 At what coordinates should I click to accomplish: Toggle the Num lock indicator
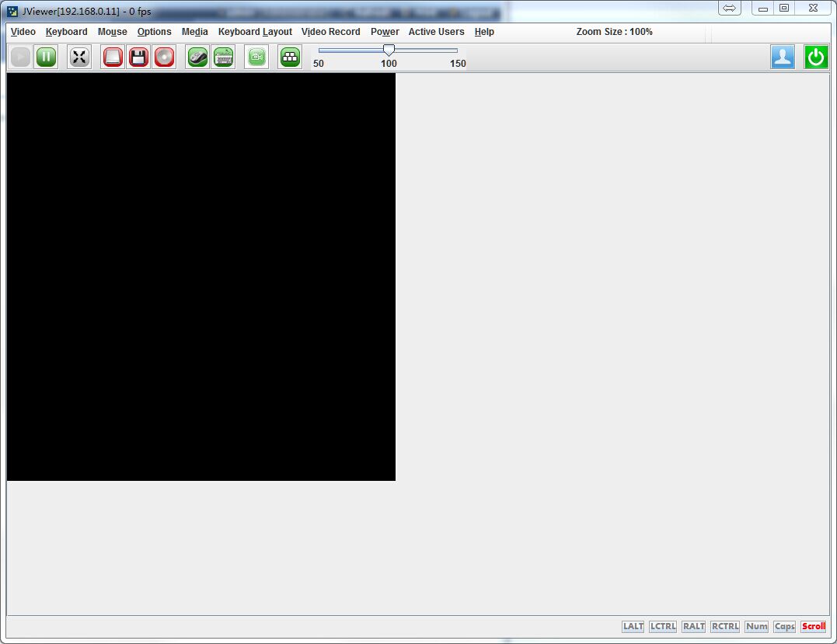pos(756,626)
